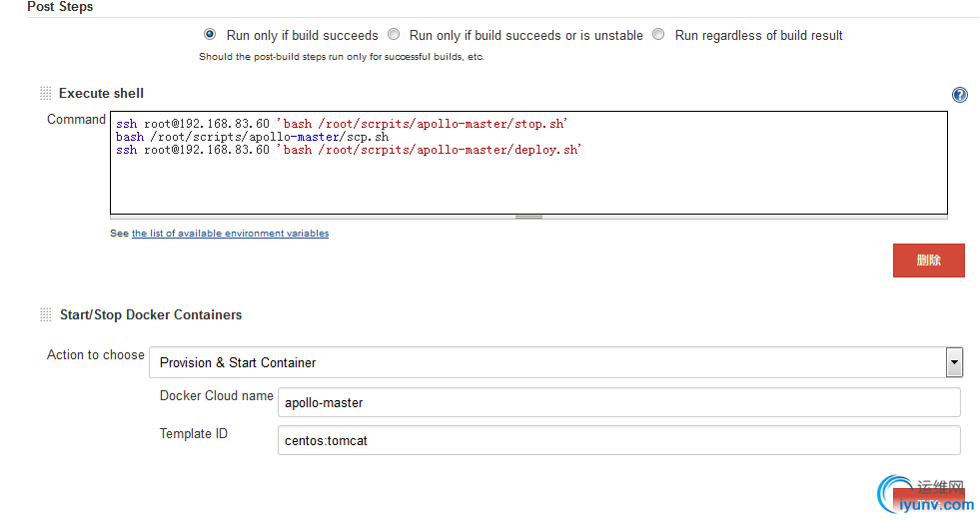This screenshot has width=980, height=521.
Task: Open help for Execute shell step
Action: pyautogui.click(x=959, y=95)
